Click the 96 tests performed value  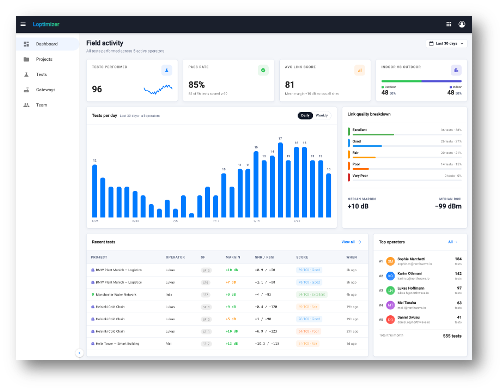(x=97, y=89)
